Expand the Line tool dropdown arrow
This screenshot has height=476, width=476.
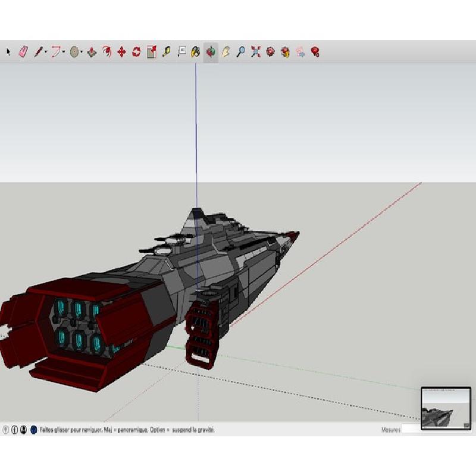point(46,52)
